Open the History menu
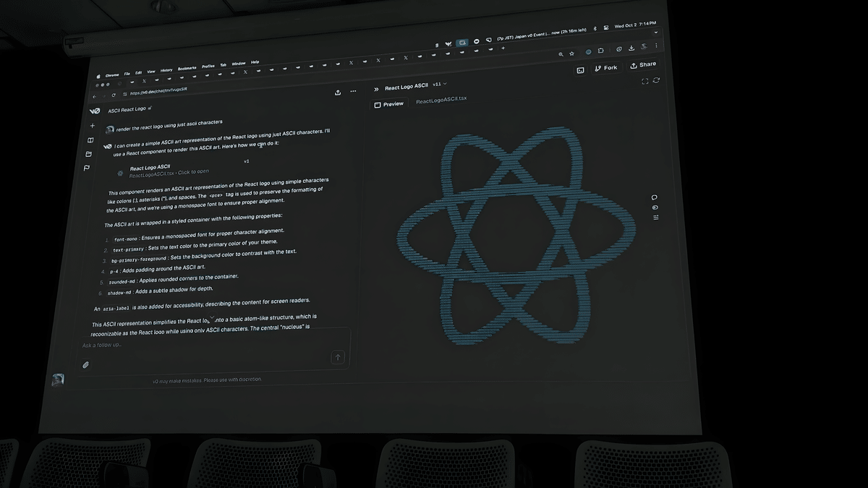 (166, 70)
